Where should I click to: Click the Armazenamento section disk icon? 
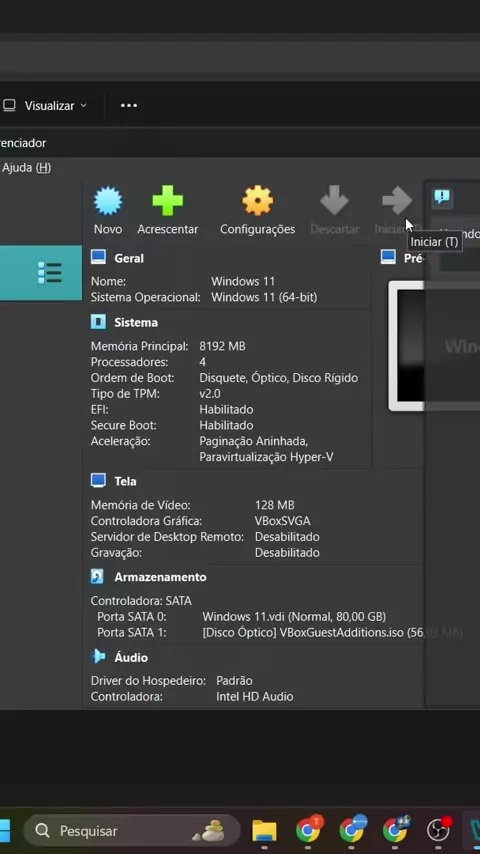(x=98, y=576)
